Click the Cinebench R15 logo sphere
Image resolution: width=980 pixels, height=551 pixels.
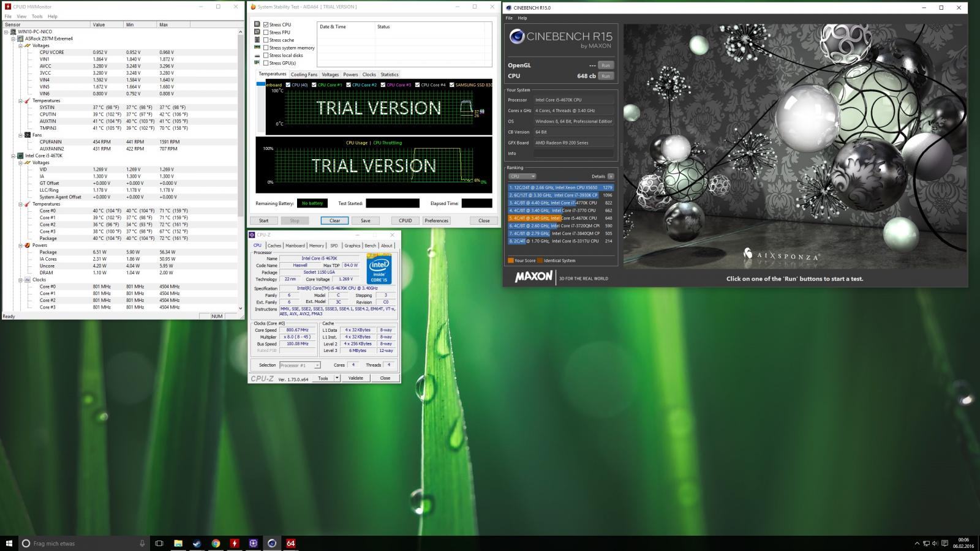(x=516, y=37)
